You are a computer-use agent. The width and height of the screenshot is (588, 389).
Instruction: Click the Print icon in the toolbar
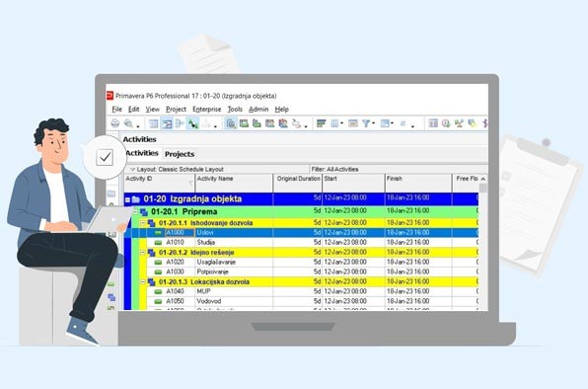click(x=114, y=123)
